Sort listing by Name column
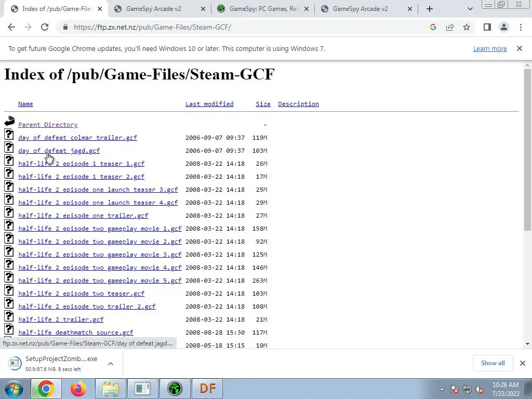This screenshot has height=399, width=532. click(x=25, y=104)
